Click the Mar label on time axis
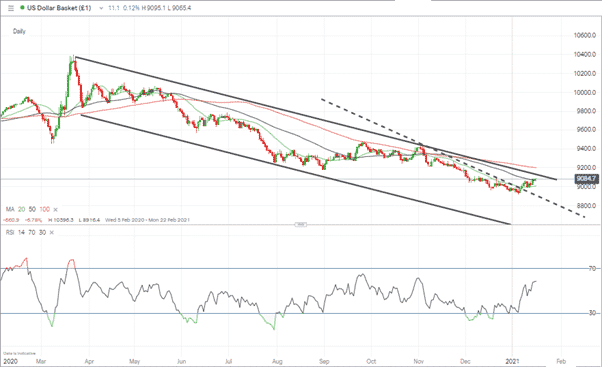 41,361
